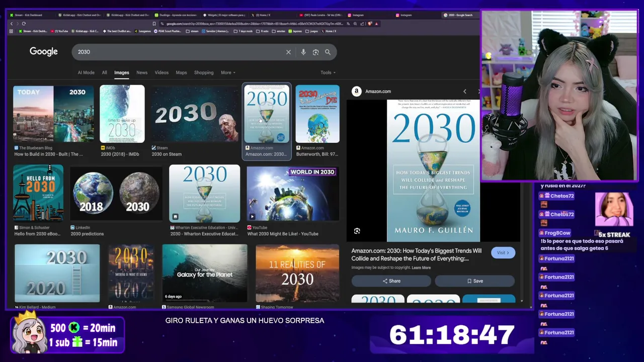Open the 2018 vs 2030 globes LinkedIn thumbnail
The height and width of the screenshot is (362, 644).
116,193
